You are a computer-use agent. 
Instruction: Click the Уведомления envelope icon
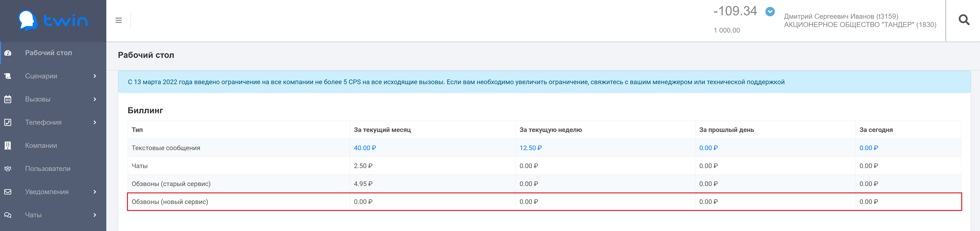pos(8,192)
